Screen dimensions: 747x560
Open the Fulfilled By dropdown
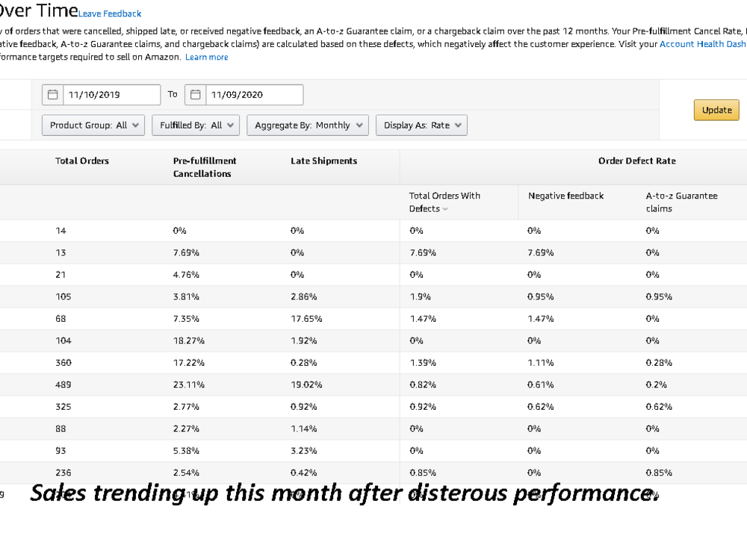pyautogui.click(x=196, y=125)
